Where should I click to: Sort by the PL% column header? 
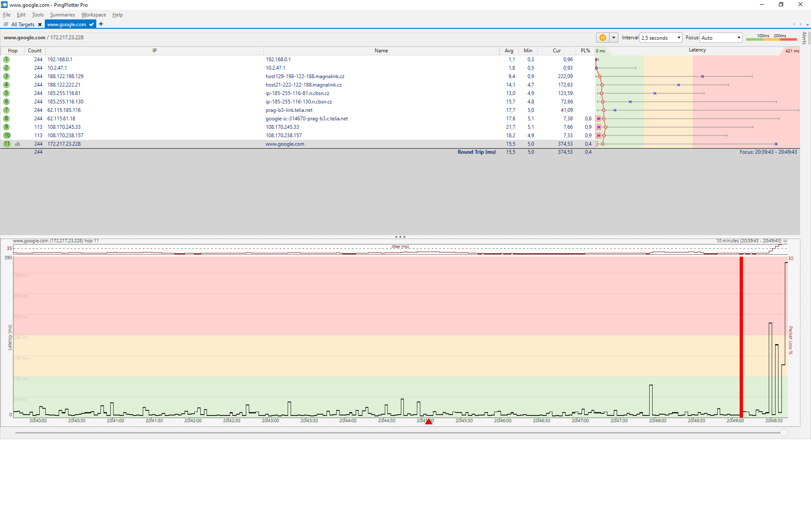(585, 51)
